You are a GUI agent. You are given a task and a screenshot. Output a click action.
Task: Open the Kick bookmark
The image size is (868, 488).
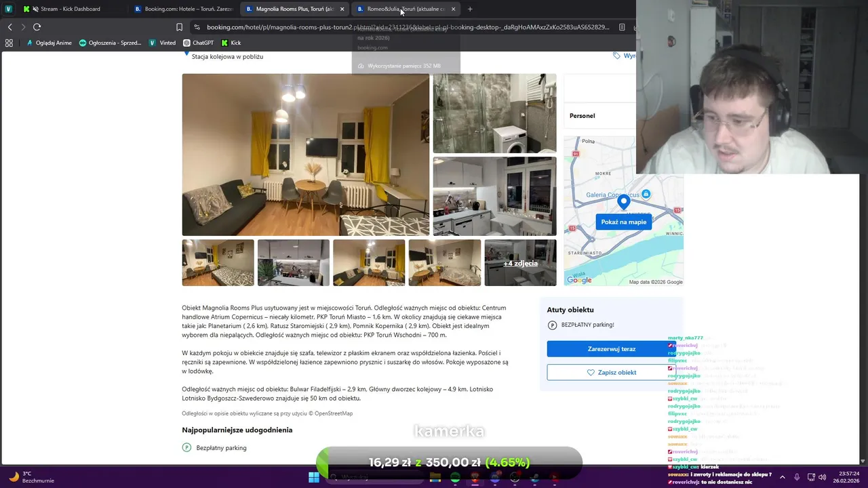231,43
